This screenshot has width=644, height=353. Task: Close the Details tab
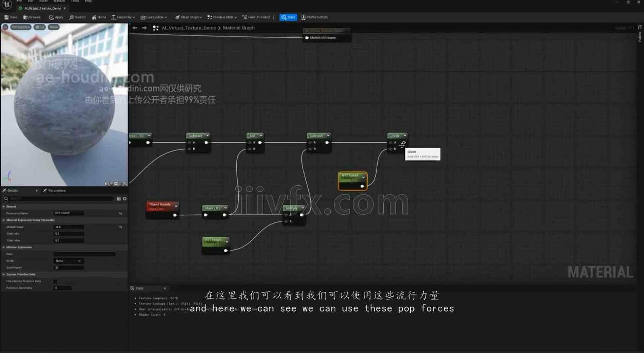36,191
